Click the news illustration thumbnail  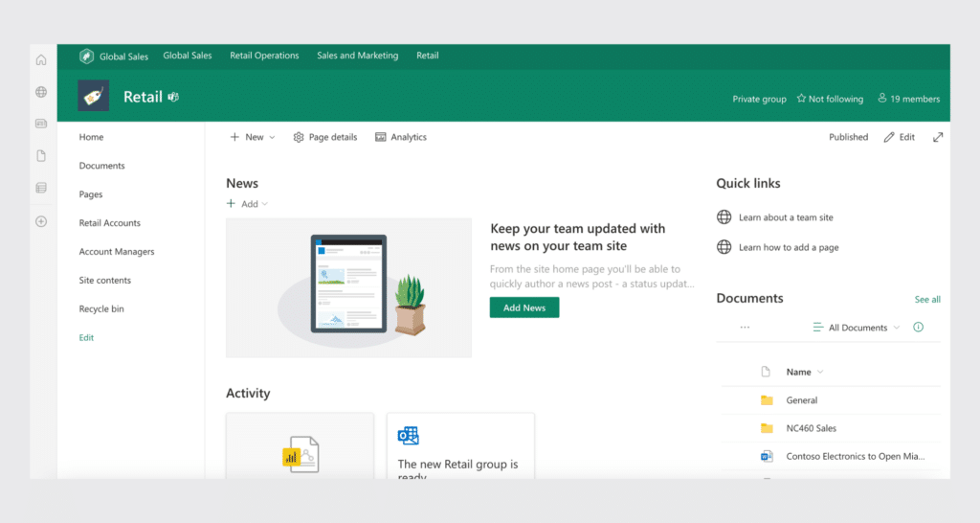click(x=348, y=287)
